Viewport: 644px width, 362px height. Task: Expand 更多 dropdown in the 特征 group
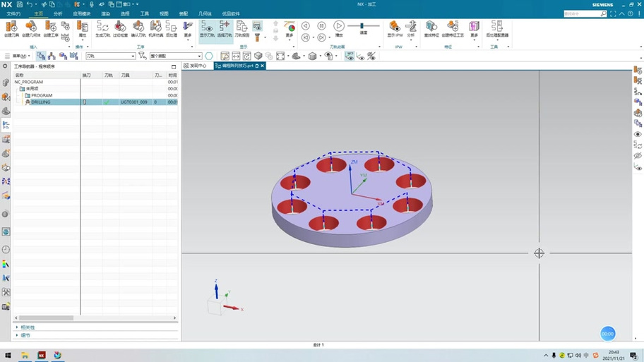[474, 30]
